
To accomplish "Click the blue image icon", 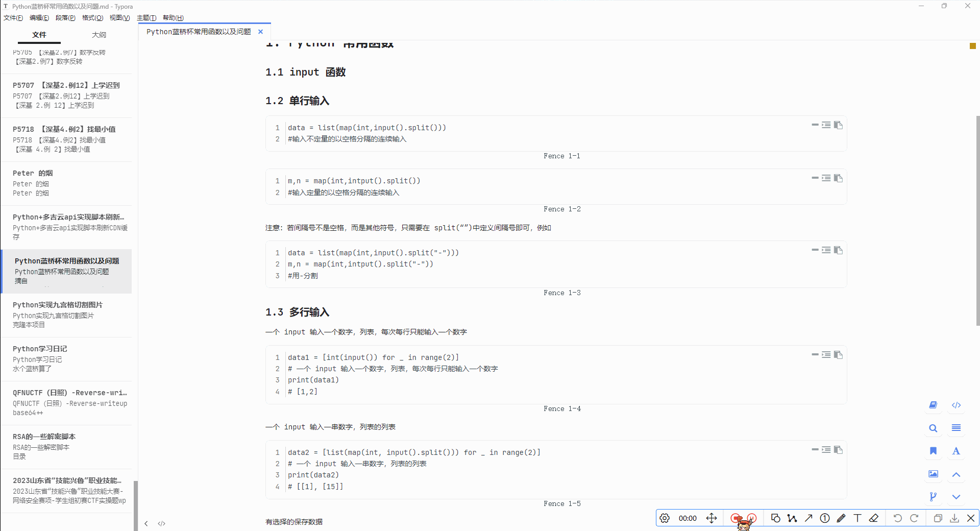I will [933, 474].
